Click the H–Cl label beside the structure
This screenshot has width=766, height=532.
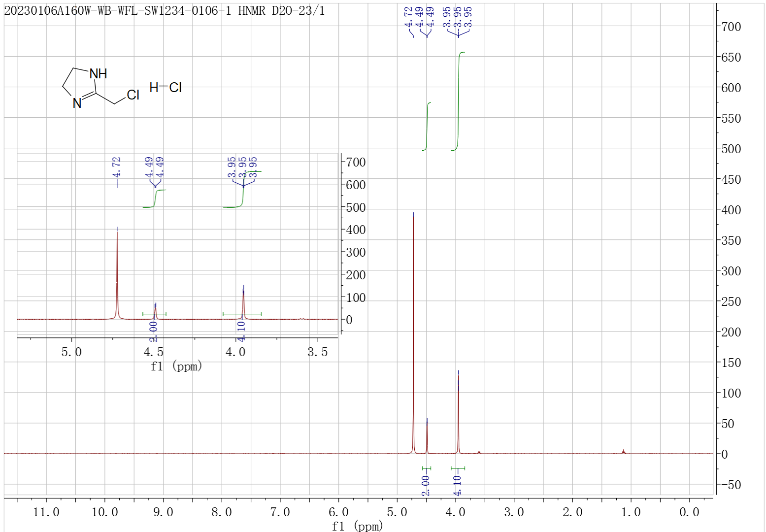pos(166,88)
